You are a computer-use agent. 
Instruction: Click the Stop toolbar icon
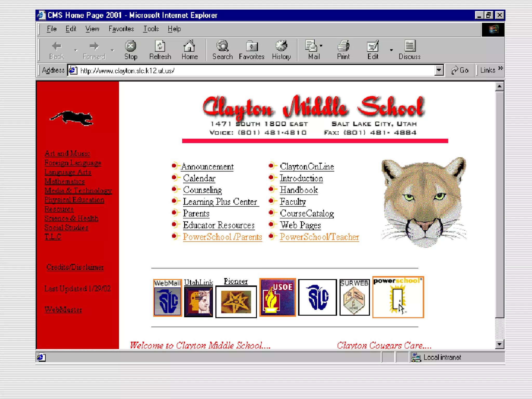[130, 46]
